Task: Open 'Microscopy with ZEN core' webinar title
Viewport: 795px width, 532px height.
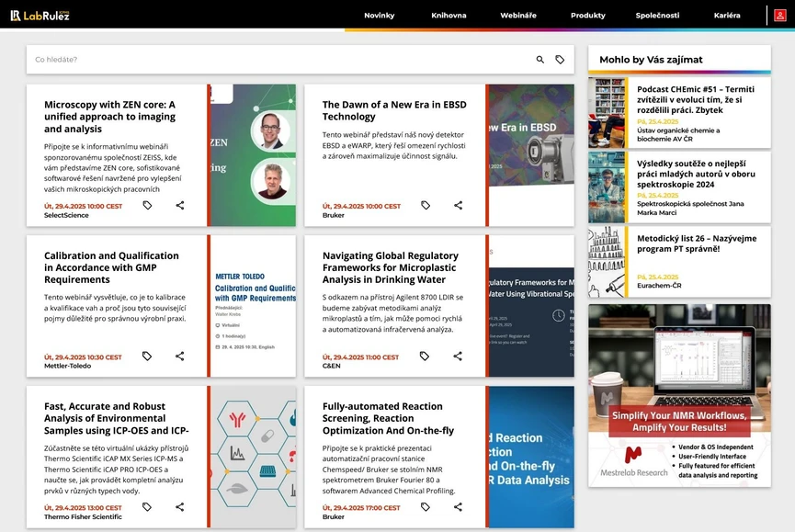Action: click(x=110, y=117)
